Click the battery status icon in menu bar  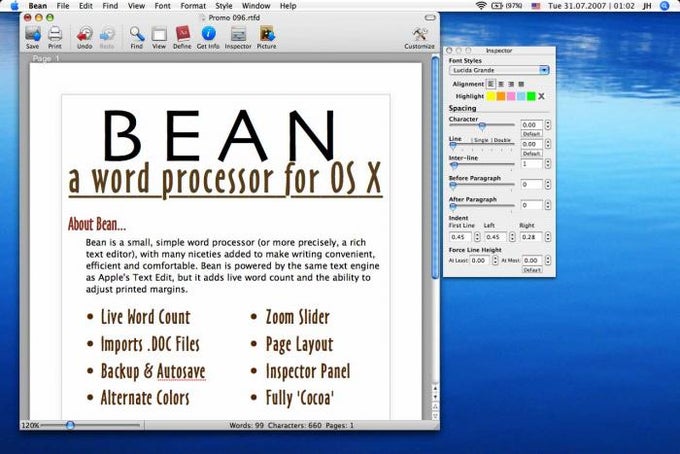(x=497, y=6)
